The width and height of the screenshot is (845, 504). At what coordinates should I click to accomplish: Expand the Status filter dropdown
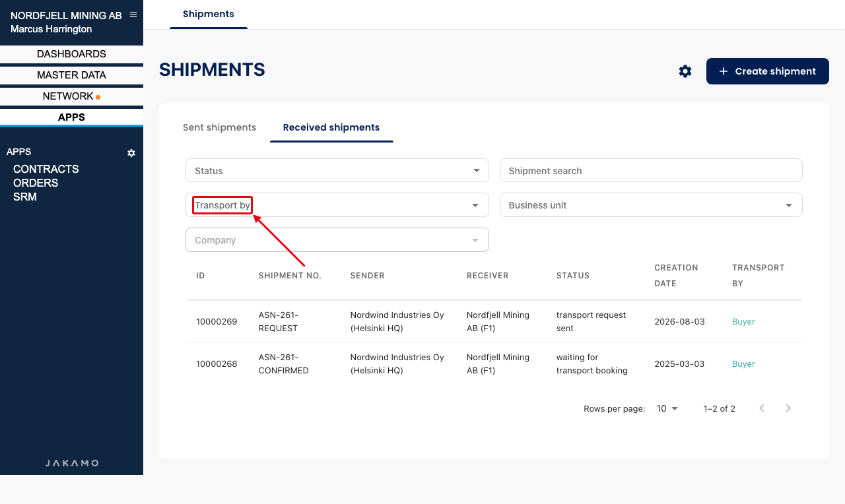337,170
